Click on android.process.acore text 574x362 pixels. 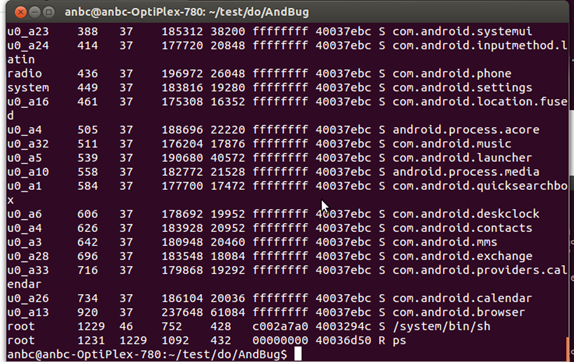466,130
